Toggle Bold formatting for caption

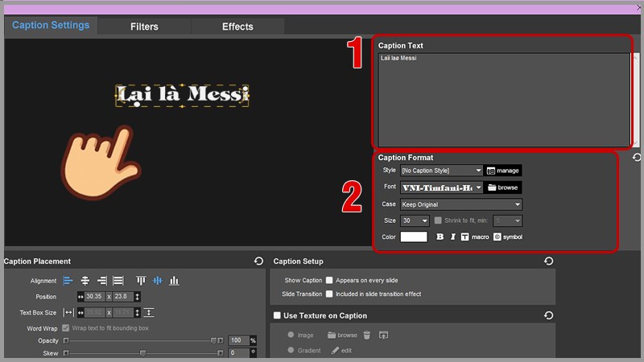point(440,237)
